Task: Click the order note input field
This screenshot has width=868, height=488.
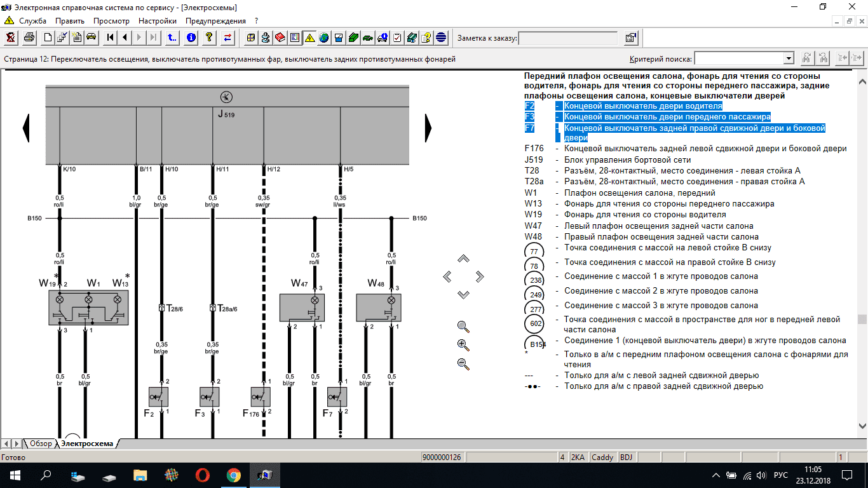Action: click(567, 38)
